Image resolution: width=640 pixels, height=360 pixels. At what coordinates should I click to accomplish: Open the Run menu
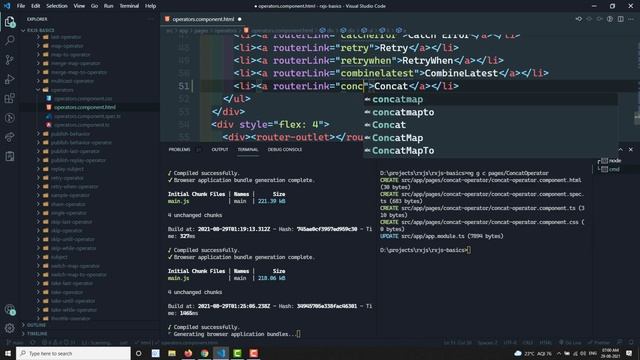coord(108,6)
